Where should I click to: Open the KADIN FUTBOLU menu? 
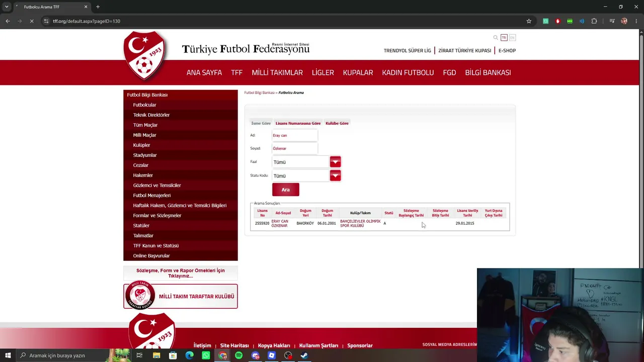point(408,72)
